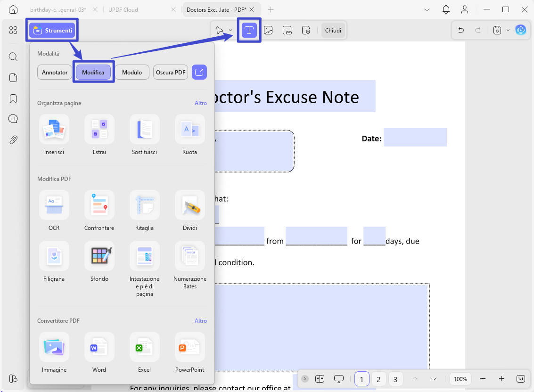Convert PDF to PowerPoint

point(189,352)
